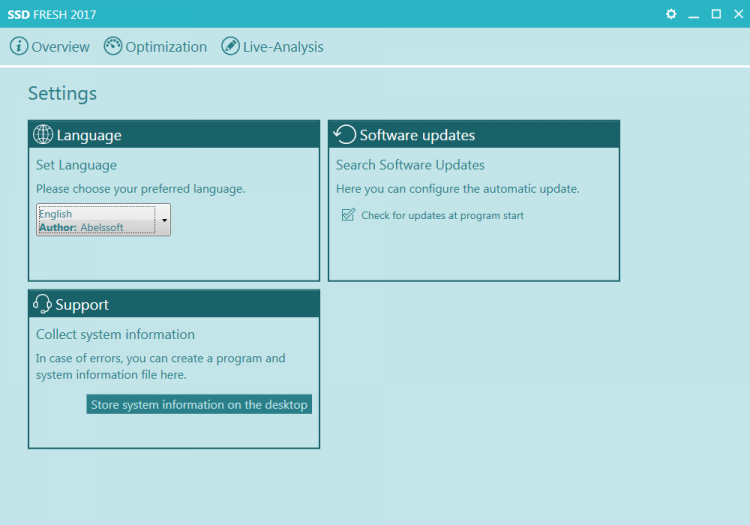Open settings via the gear icon

pos(671,14)
